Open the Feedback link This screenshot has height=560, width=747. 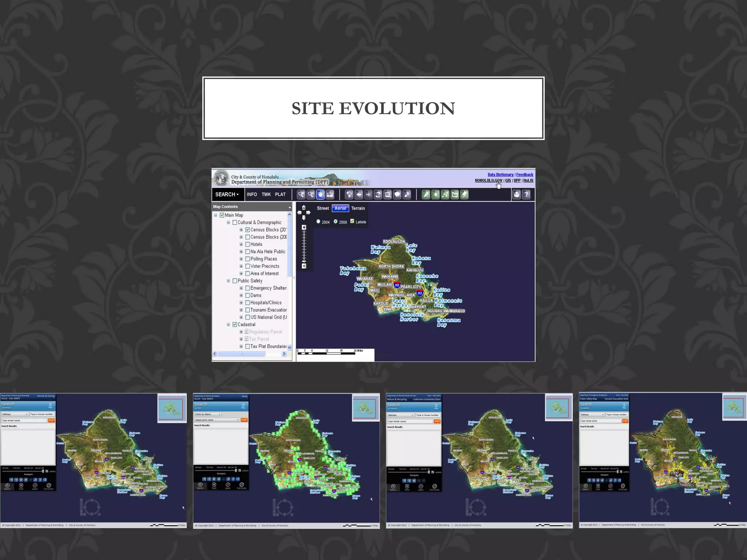tap(525, 175)
